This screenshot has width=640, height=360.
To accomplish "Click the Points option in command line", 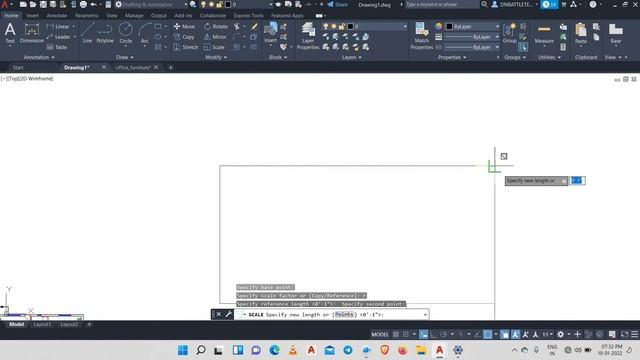I will [344, 314].
